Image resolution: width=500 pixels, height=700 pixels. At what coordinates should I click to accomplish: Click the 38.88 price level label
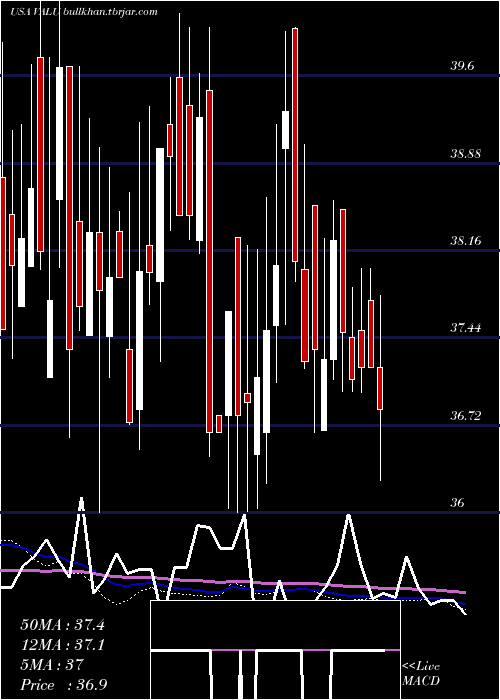click(466, 154)
